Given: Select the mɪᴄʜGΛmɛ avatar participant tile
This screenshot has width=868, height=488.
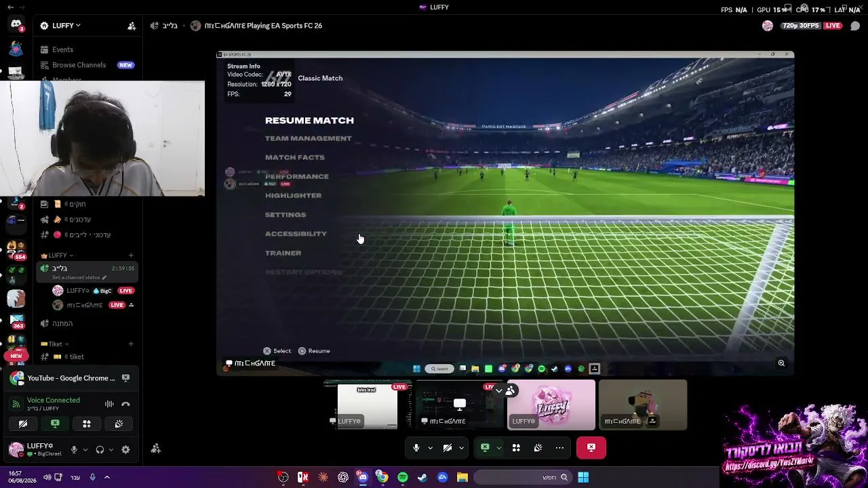Looking at the screenshot, I should tap(643, 405).
